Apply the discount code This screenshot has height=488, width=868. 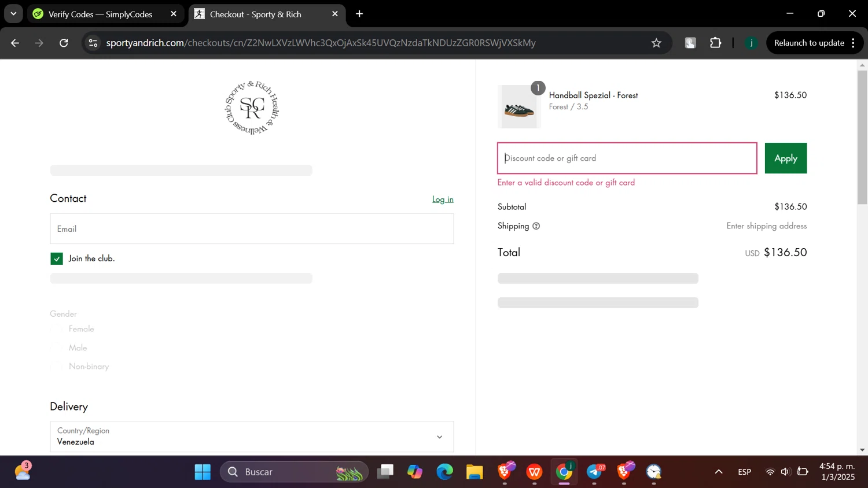coord(786,158)
